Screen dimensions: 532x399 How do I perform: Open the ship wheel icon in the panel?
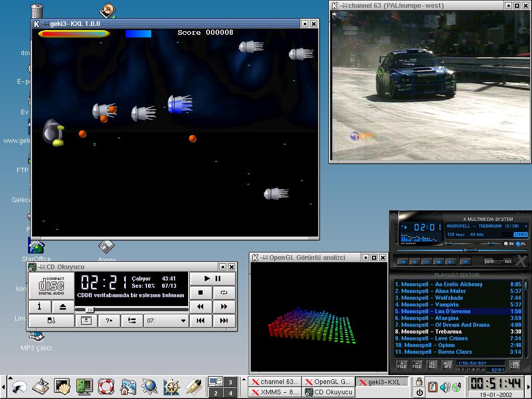click(171, 387)
